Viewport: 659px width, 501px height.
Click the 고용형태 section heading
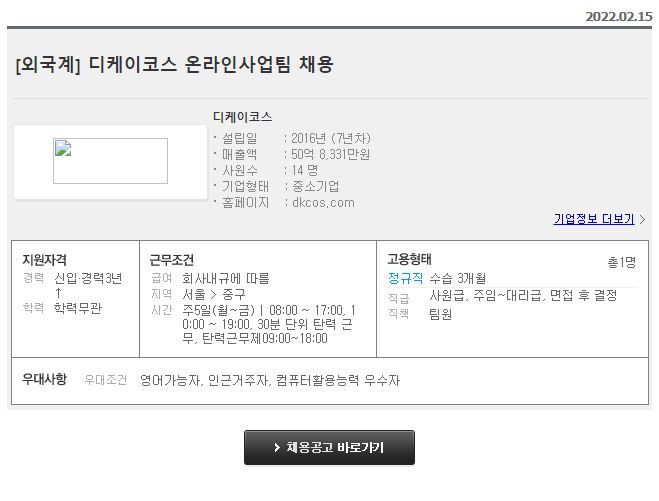409,259
